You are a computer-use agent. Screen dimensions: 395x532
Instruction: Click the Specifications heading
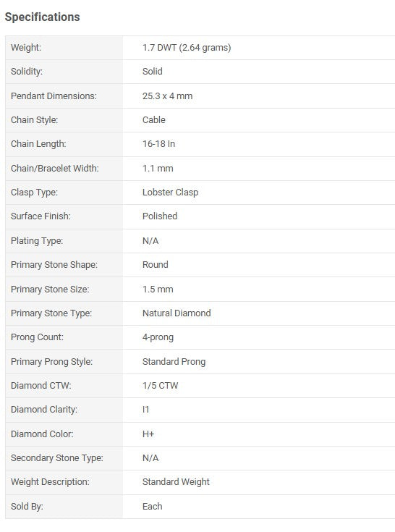point(43,17)
